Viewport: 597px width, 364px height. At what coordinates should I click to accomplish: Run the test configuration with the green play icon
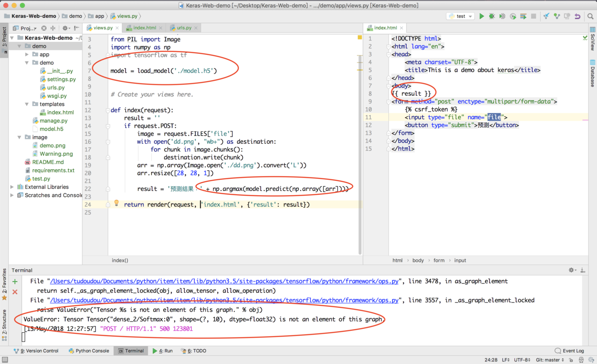tap(481, 16)
